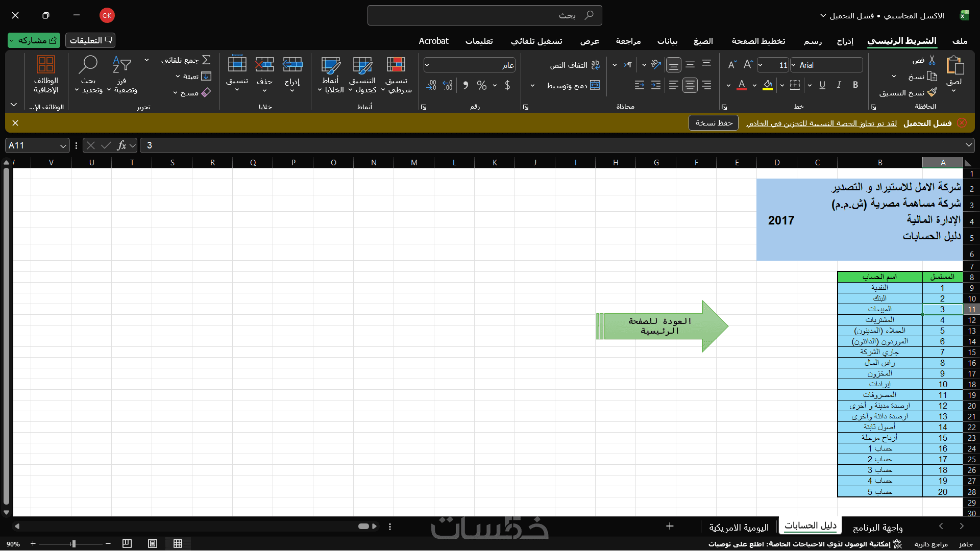Click the storage quota exceeded link
Screen dimensions: 980x551
821,123
